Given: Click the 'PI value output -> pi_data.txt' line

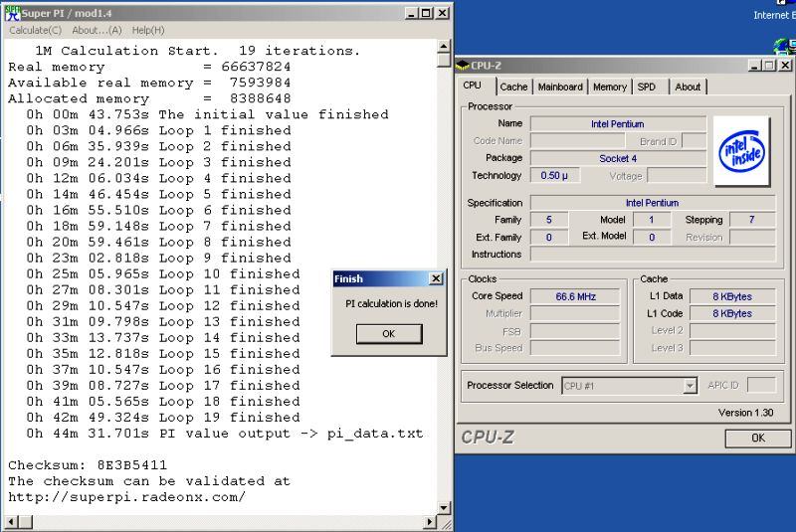Looking at the screenshot, I should coord(225,434).
